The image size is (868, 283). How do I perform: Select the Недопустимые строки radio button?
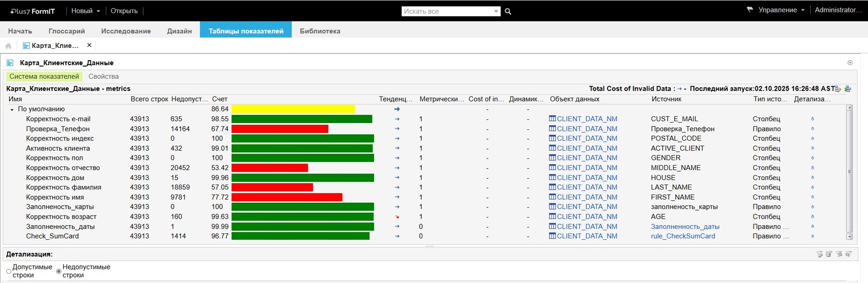59,272
